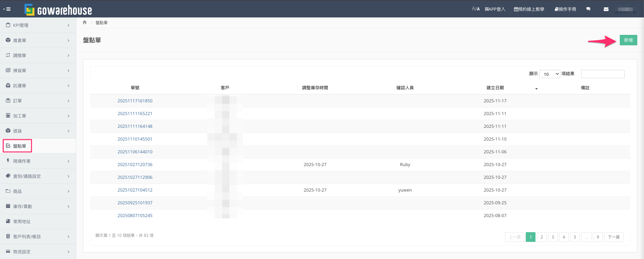This screenshot has height=259, width=644.
Task: Collapse sidebar with the hamburger menu icon
Action: [7, 9]
